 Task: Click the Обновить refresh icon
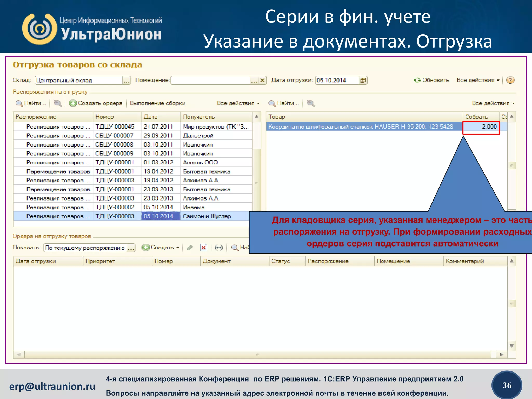(x=417, y=80)
